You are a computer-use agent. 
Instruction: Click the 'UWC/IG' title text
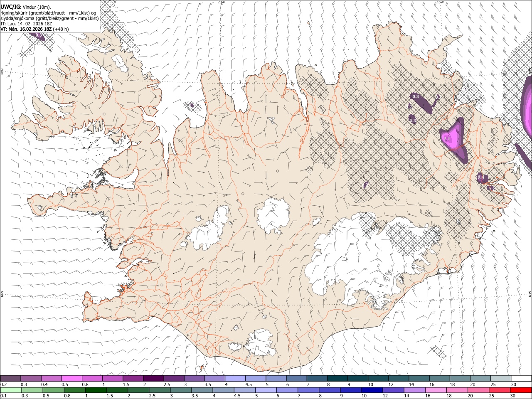pos(10,7)
